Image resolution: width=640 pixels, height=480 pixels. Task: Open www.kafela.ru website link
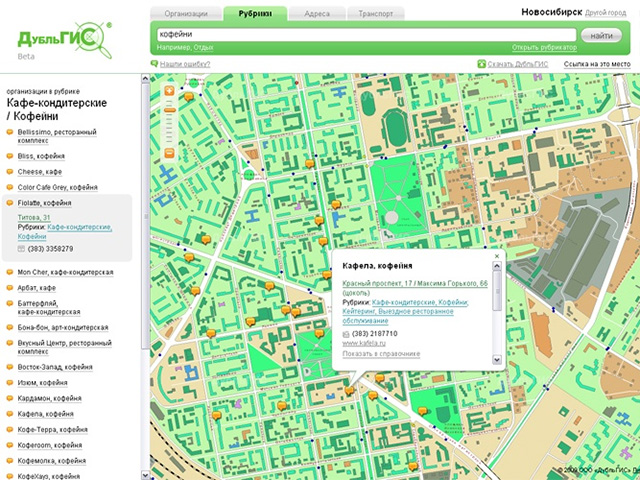pos(364,343)
